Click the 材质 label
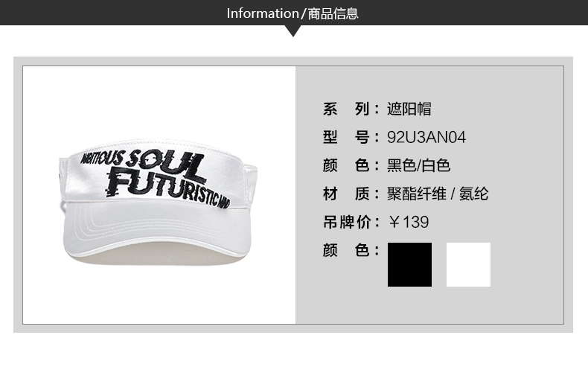Viewport: 588px width, 373px height. pyautogui.click(x=346, y=194)
